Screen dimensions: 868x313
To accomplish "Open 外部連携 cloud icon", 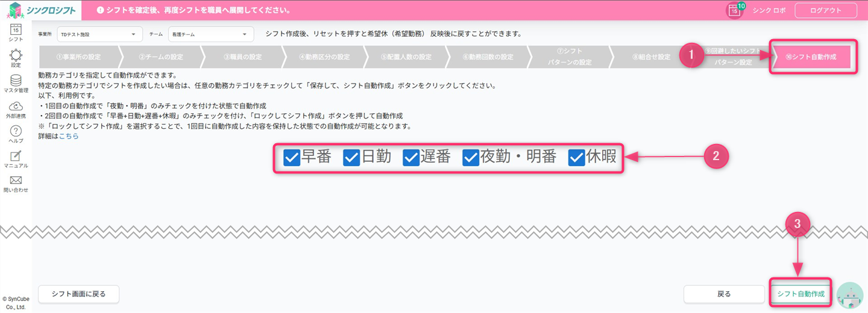I will tap(16, 107).
